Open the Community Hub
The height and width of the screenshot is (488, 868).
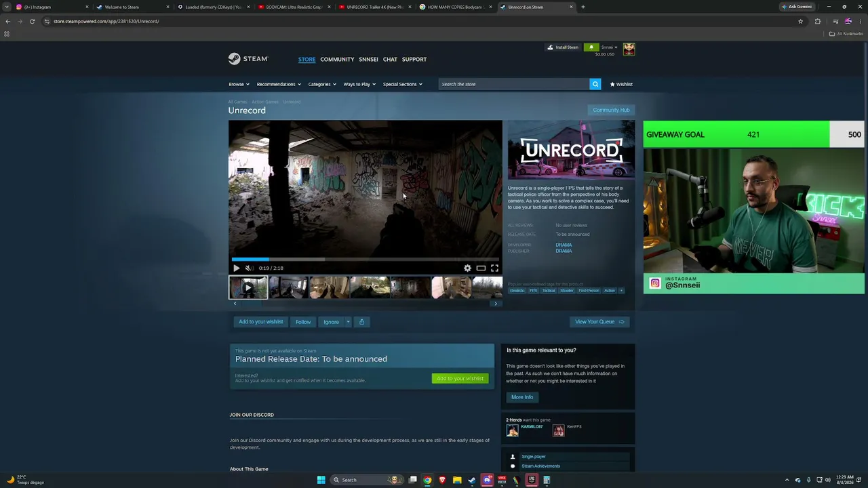tap(611, 110)
